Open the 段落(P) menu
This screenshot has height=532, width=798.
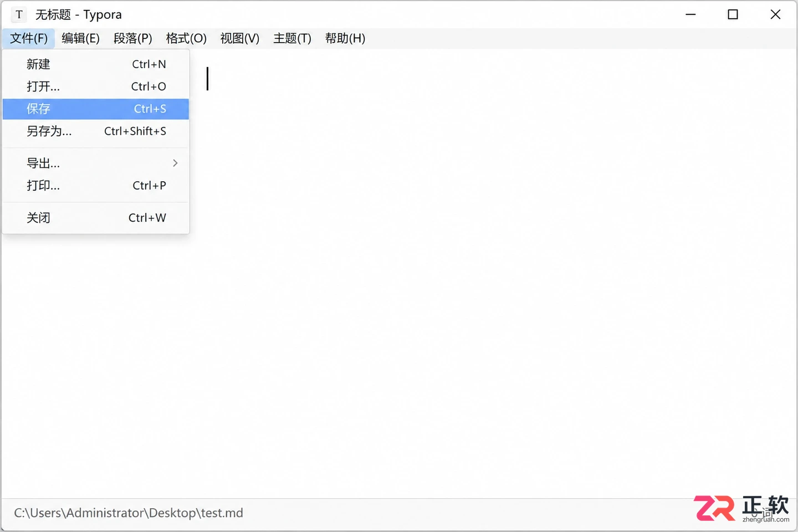point(133,38)
